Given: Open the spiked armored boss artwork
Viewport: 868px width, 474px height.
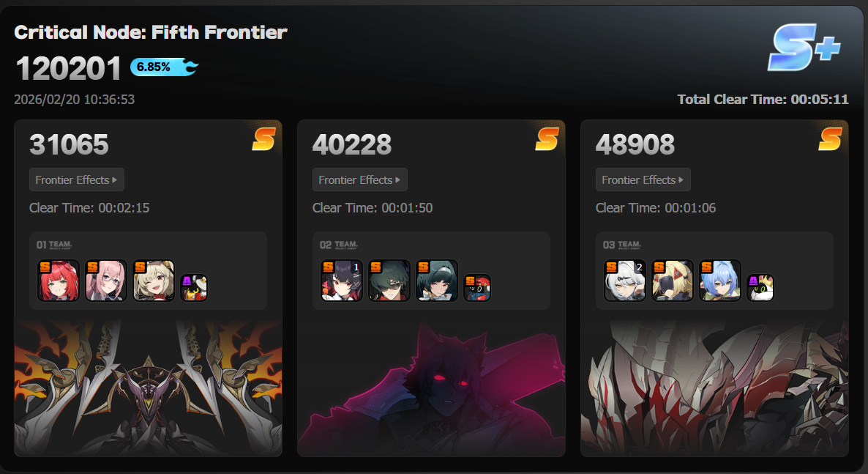Looking at the screenshot, I should (714, 388).
